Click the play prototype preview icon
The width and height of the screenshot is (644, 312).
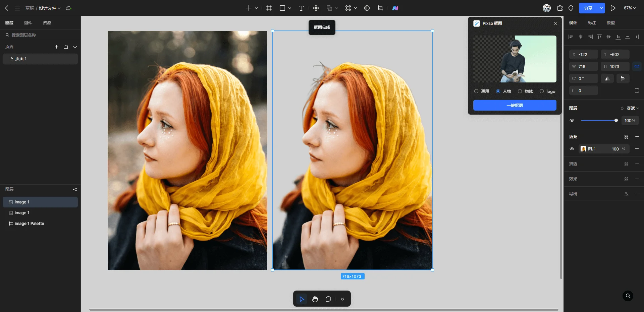tap(613, 8)
